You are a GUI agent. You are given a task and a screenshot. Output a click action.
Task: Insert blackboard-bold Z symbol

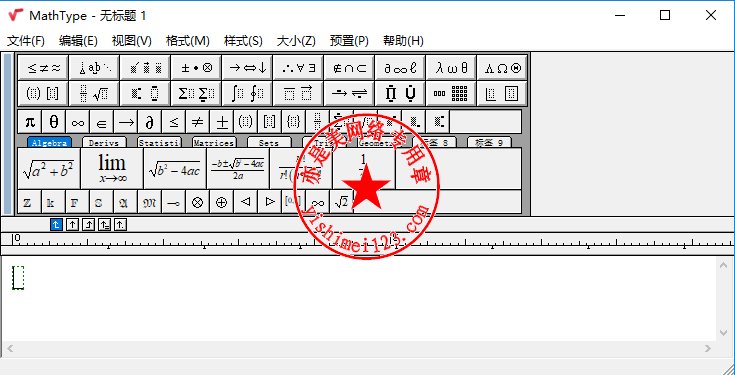[30, 202]
